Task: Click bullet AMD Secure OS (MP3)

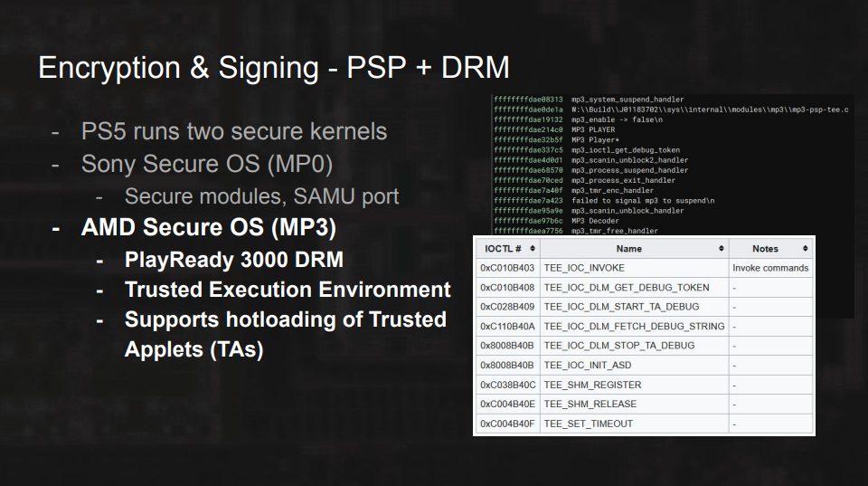Action: 208,228
